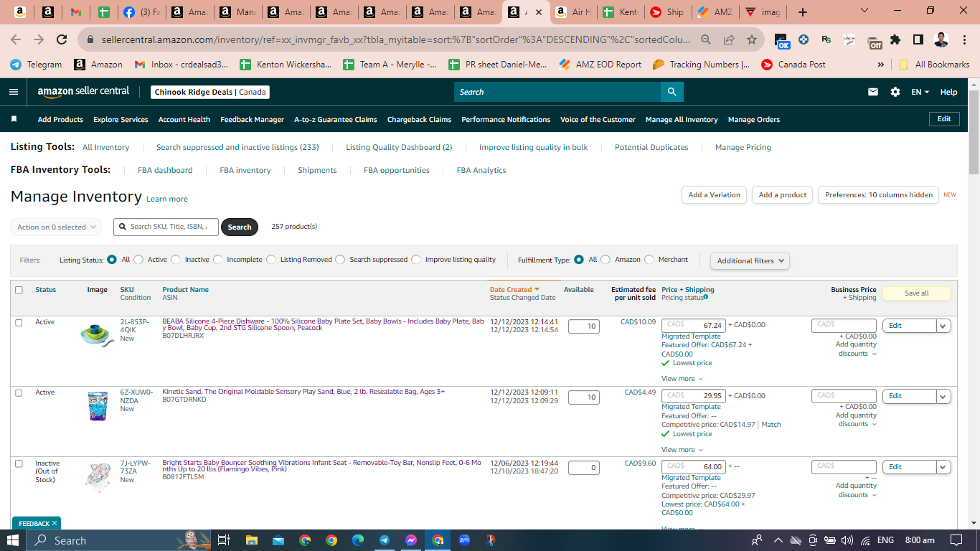Show more bookmarks with double chevron

pyautogui.click(x=881, y=64)
